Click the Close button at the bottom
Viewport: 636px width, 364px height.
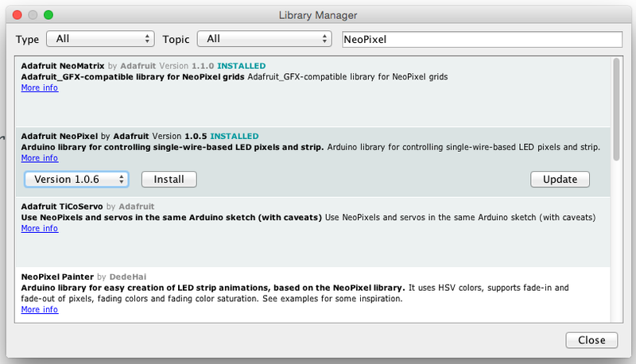591,339
